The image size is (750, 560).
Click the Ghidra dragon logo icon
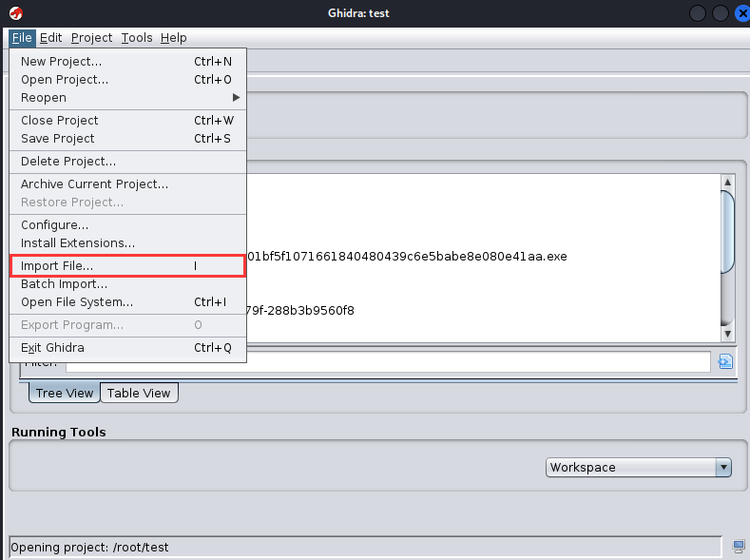[16, 13]
